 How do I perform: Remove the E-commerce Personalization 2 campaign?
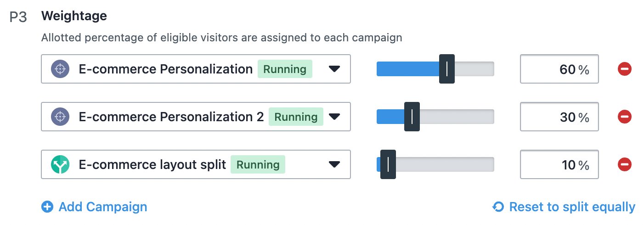click(x=624, y=117)
